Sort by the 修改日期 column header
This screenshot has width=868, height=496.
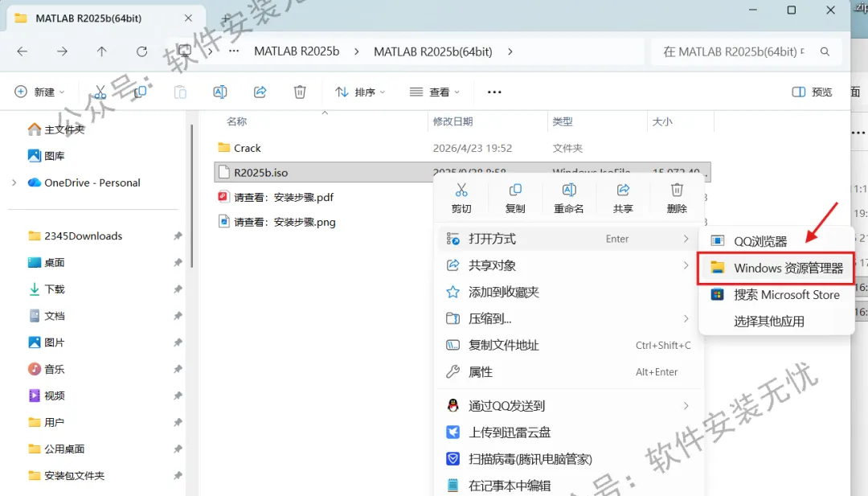(x=452, y=121)
